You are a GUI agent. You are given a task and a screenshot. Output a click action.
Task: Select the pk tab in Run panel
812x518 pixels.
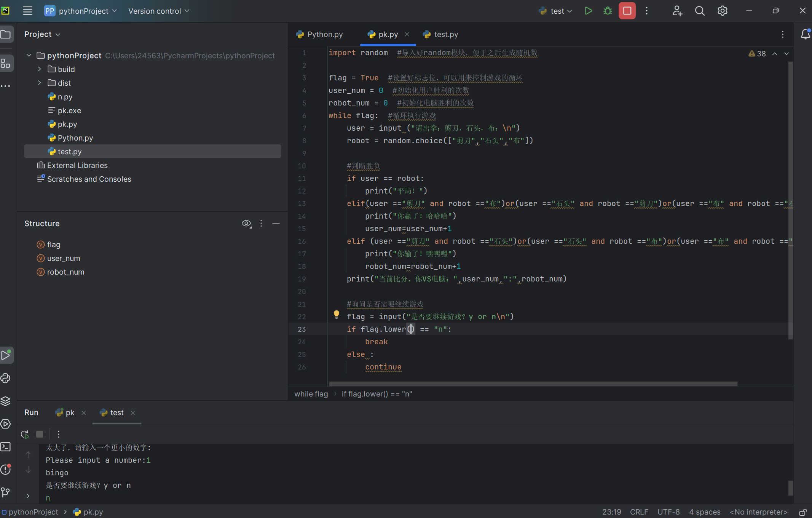[70, 412]
